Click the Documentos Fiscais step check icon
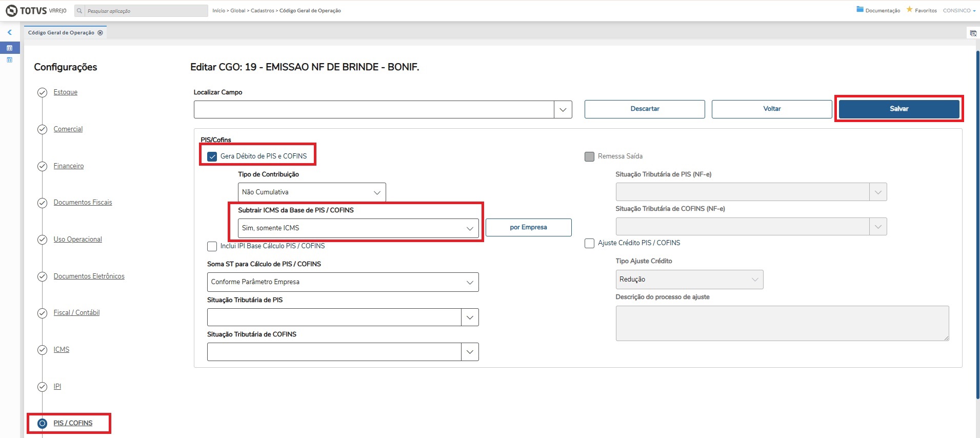Viewport: 980px width, 438px height. [43, 203]
